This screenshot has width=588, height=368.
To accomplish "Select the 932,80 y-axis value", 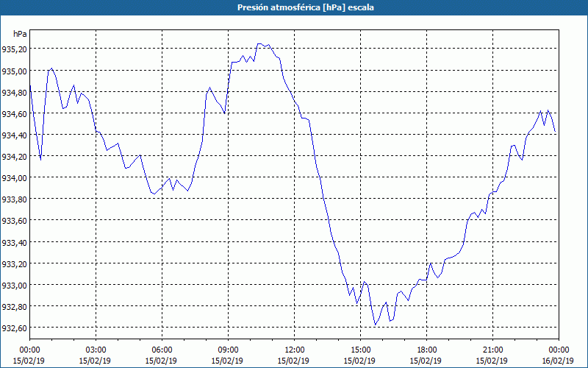I will click(x=14, y=307).
